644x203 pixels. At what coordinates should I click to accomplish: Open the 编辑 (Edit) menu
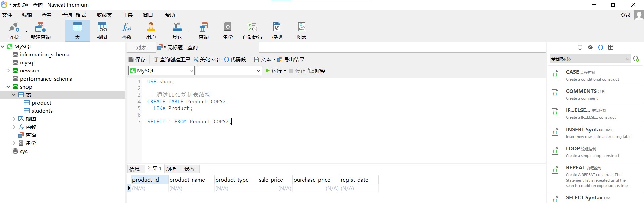27,15
